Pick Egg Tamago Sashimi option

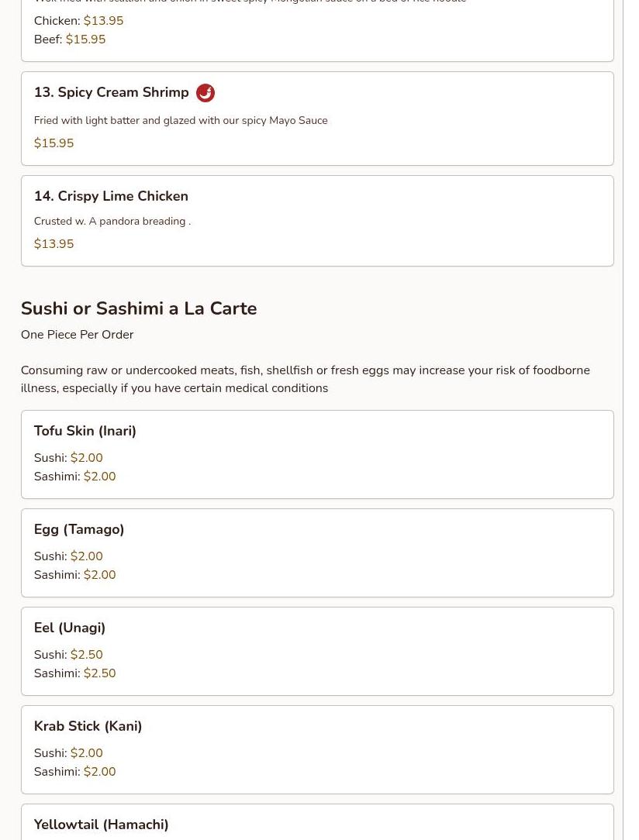(x=74, y=575)
